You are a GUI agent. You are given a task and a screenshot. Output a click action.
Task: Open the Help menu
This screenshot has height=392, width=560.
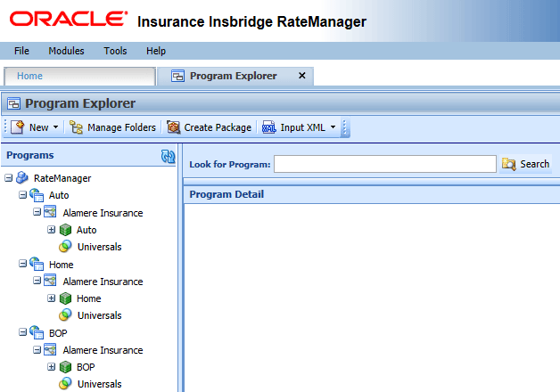pos(156,51)
